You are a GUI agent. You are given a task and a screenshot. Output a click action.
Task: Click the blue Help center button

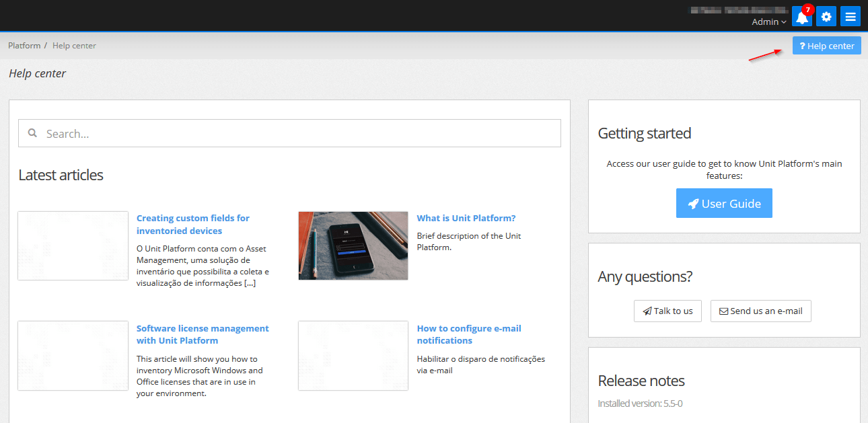coord(827,46)
